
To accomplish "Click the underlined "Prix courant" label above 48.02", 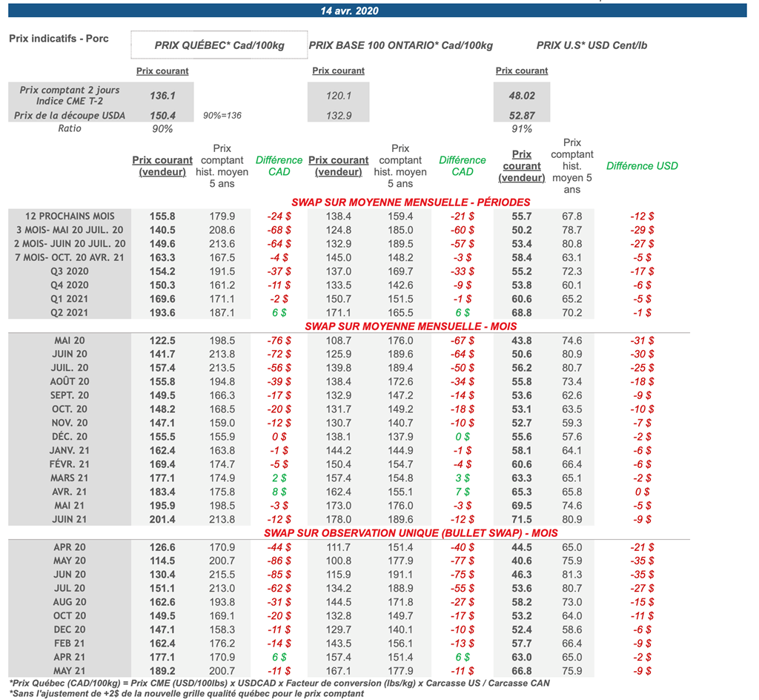I will tap(522, 71).
